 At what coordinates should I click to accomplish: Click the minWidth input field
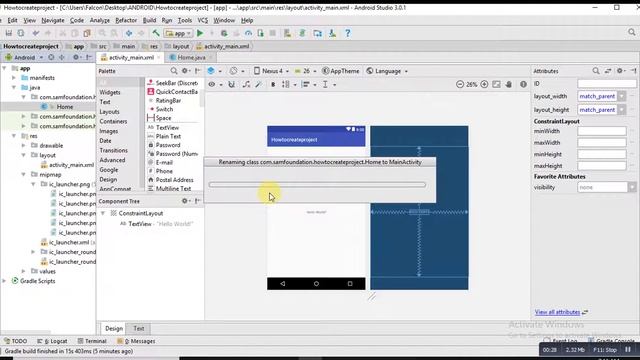(602, 131)
